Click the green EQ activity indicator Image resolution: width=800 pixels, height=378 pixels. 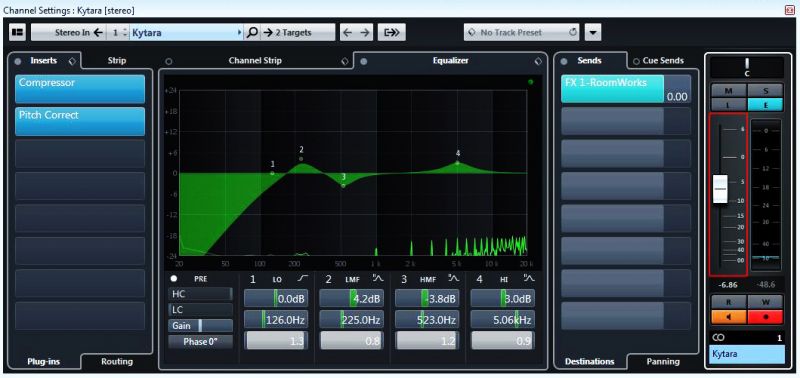pyautogui.click(x=531, y=82)
